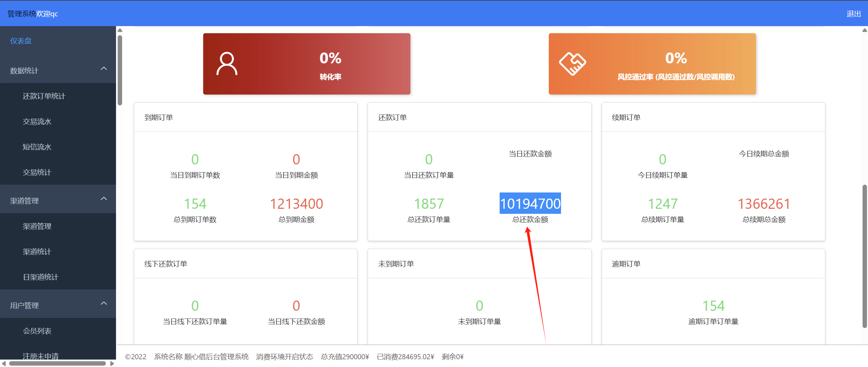
Task: Click the highlighted 10194700 repayment total
Action: pyautogui.click(x=530, y=204)
